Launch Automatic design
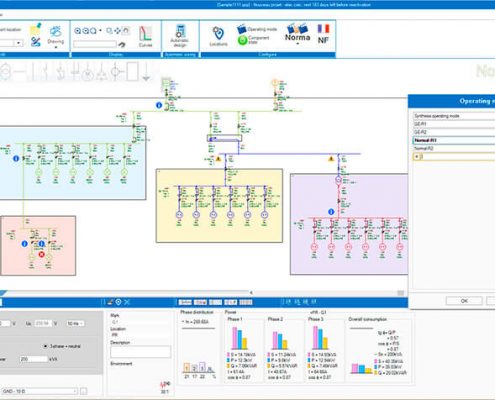The height and width of the screenshot is (400, 495). tap(180, 36)
